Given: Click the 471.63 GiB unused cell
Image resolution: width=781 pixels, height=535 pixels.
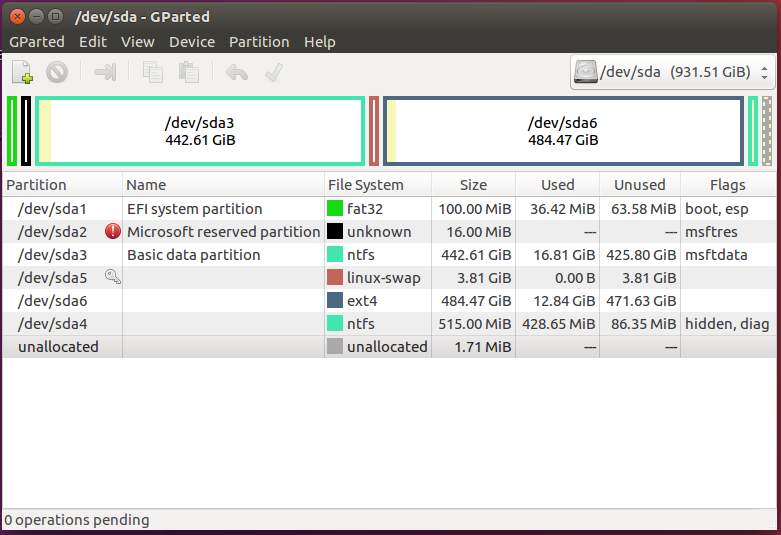Looking at the screenshot, I should [x=641, y=301].
